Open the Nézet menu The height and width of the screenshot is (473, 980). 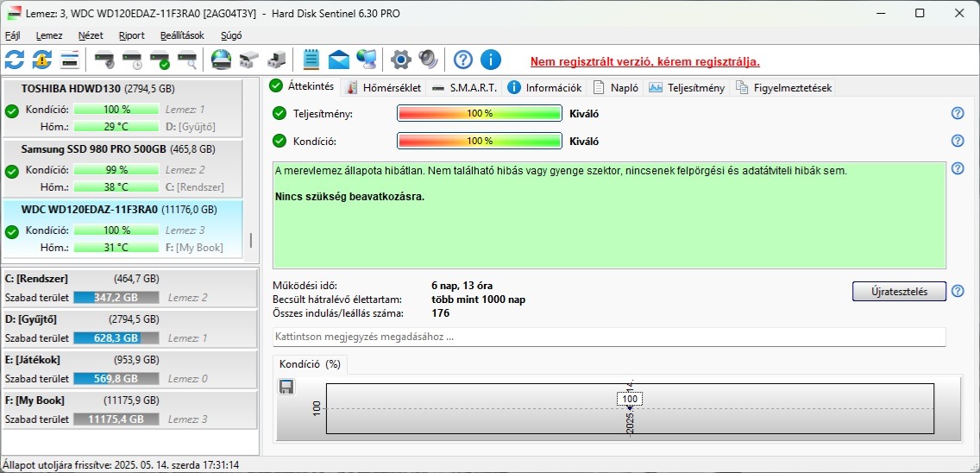(x=91, y=35)
